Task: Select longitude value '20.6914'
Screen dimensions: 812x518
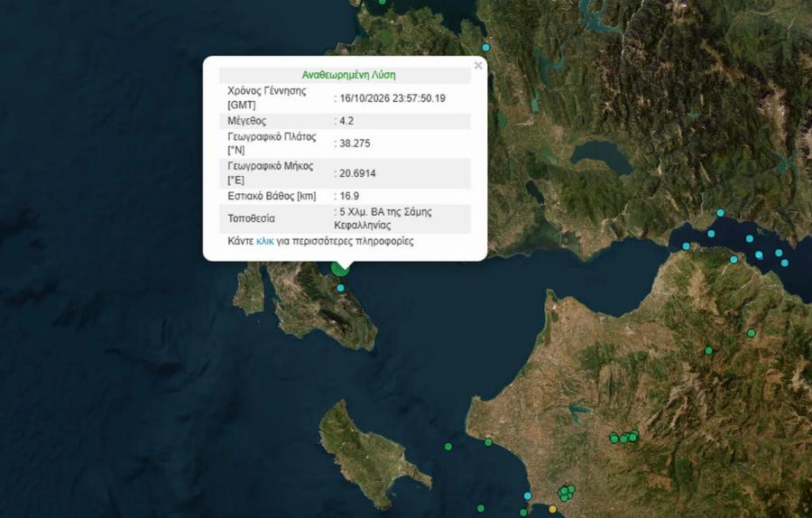Action: click(357, 173)
